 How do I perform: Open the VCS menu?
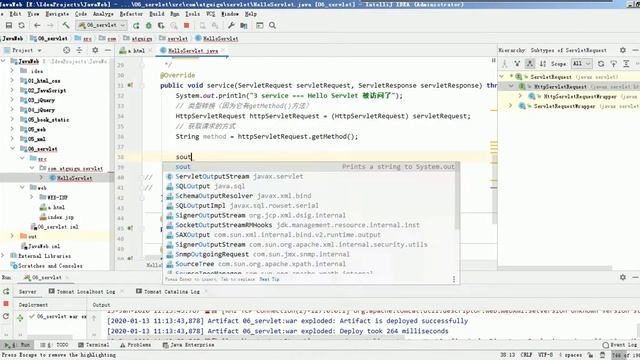point(210,13)
